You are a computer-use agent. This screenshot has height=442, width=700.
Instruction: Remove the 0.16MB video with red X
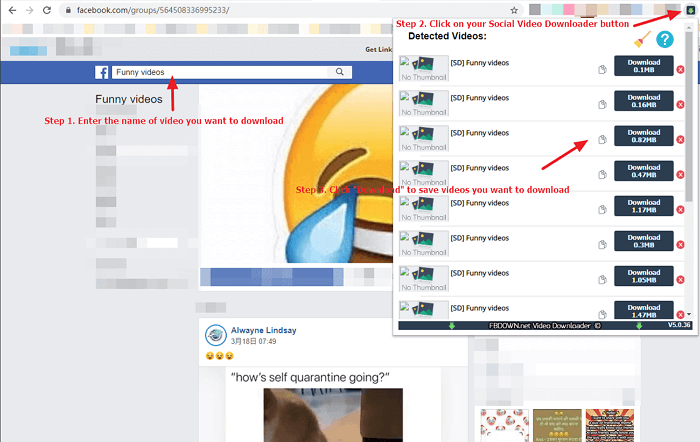click(680, 104)
